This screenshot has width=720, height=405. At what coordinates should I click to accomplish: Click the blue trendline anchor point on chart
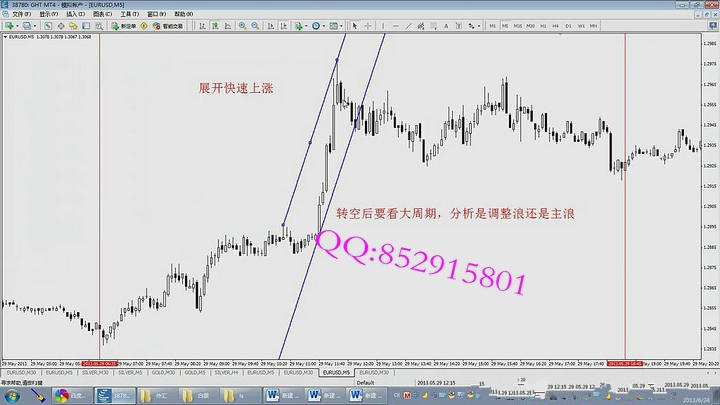310,142
